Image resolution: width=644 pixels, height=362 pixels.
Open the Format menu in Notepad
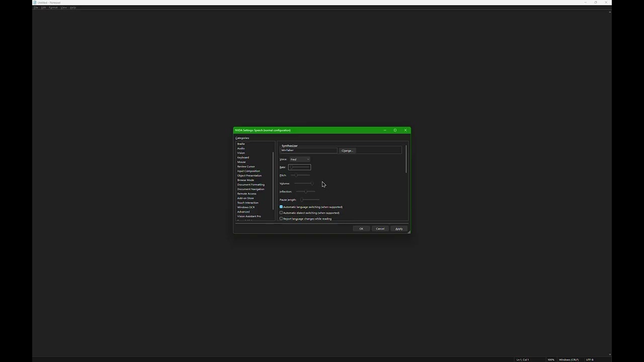(53, 8)
